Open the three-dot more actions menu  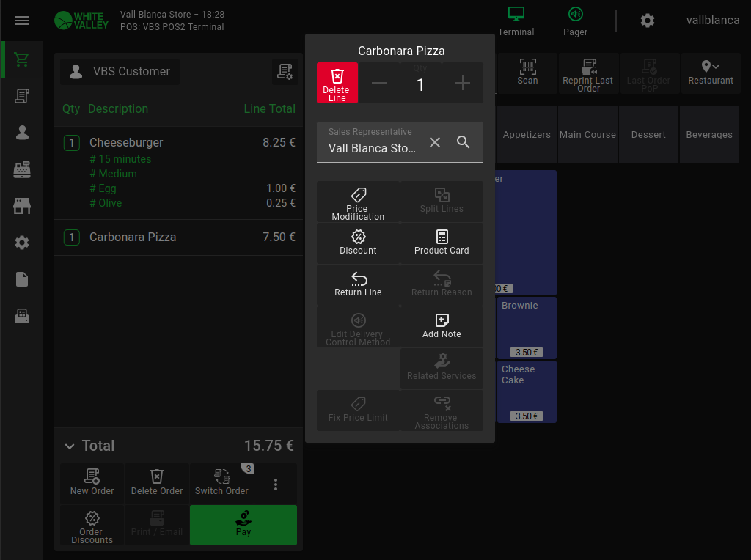pos(276,484)
